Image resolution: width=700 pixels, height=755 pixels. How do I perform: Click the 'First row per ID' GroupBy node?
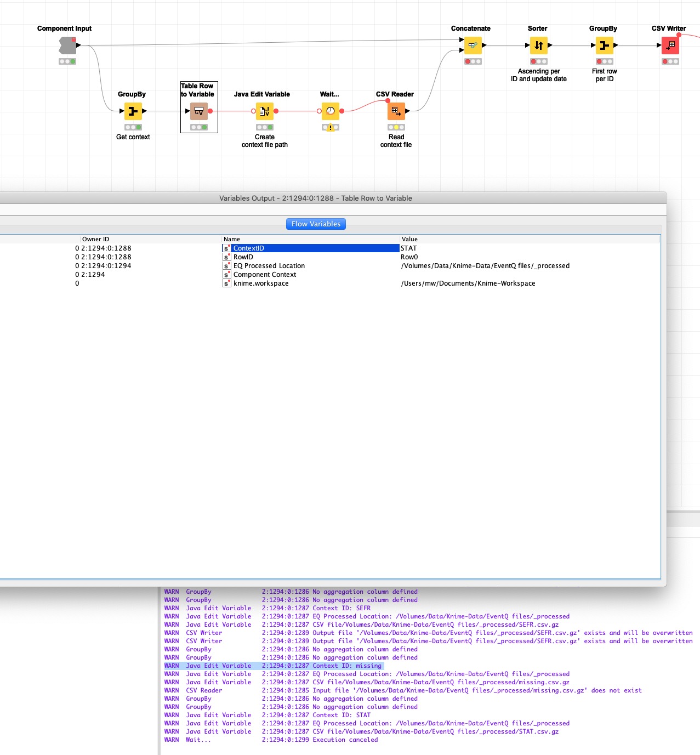pos(604,46)
